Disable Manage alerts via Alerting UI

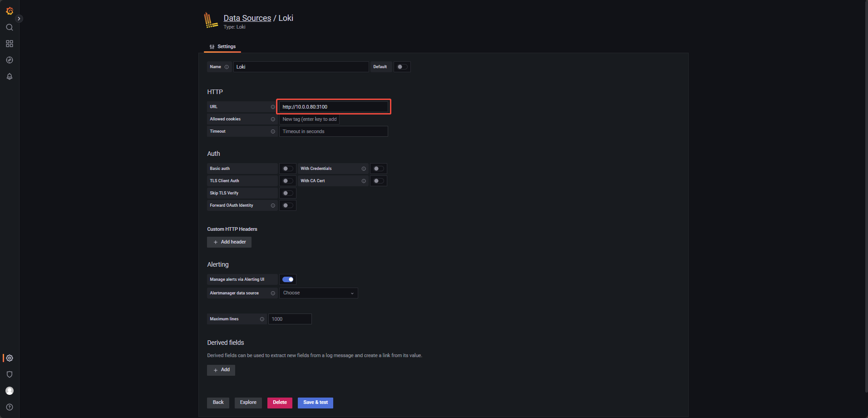coord(287,279)
